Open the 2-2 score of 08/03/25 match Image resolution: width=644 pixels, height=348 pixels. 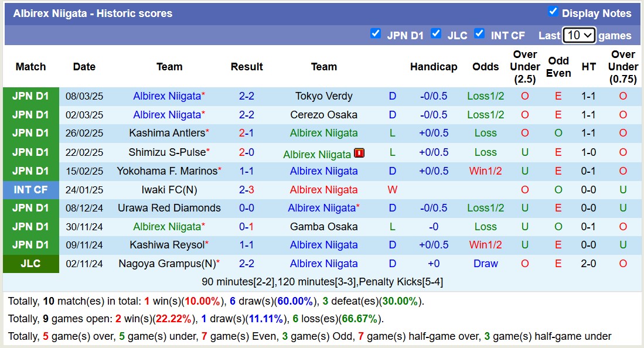[x=246, y=96]
